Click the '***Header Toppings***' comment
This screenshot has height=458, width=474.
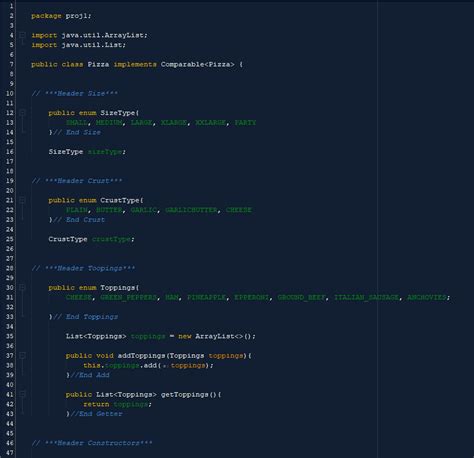(90, 268)
